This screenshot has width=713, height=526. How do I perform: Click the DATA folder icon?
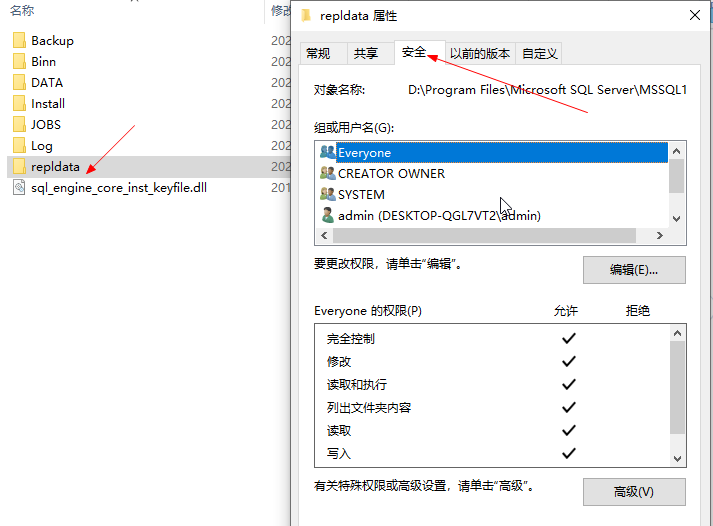[x=19, y=82]
